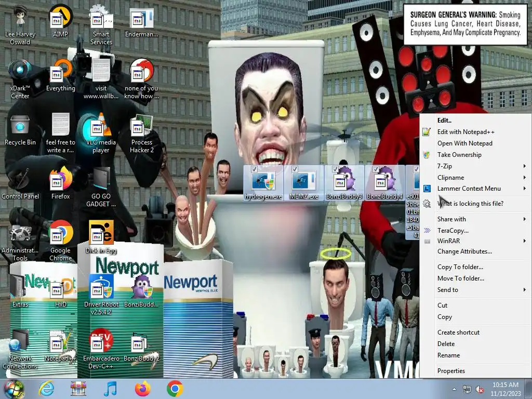Expand the Send to submenu arrow
Viewport: 532px width, 399px height.
(x=525, y=290)
